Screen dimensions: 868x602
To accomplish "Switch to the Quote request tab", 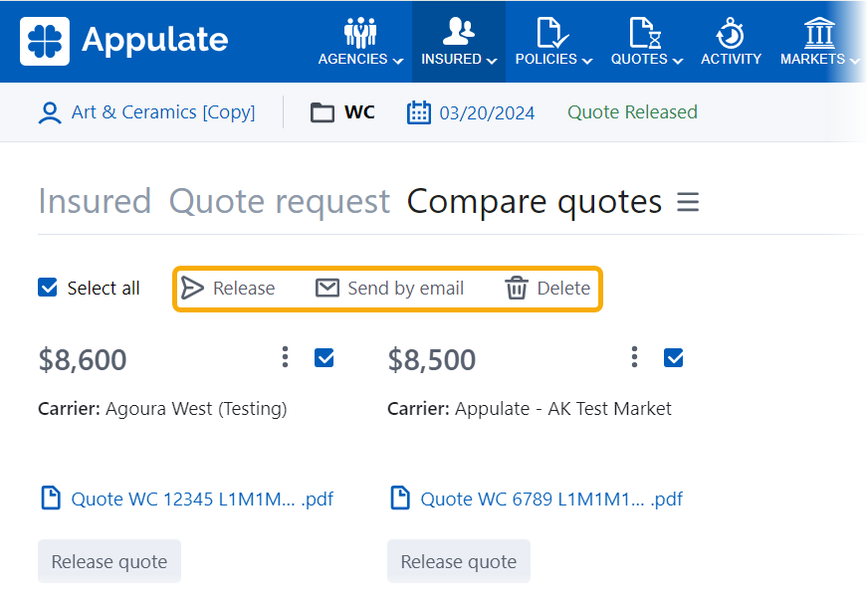I will click(280, 201).
